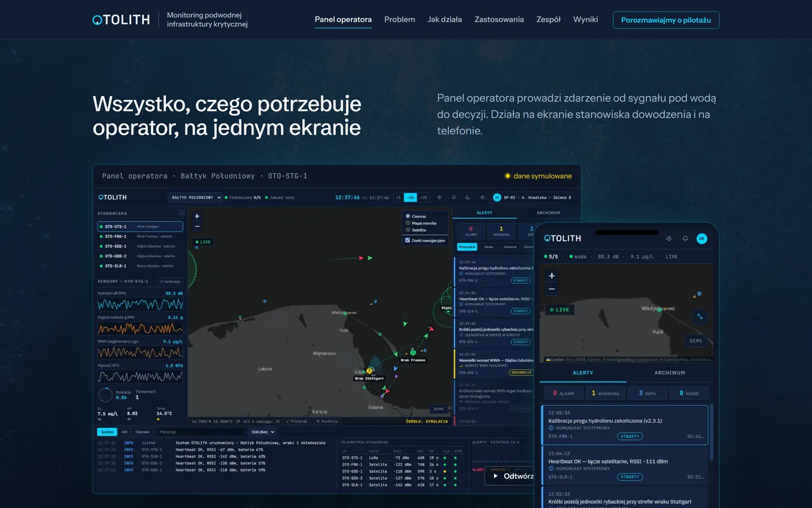Click DEMO button on phone map
Image resolution: width=812 pixels, height=508 pixels.
click(x=696, y=341)
